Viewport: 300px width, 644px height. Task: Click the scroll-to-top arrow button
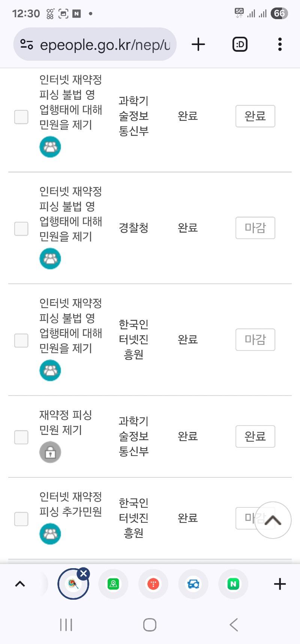(273, 520)
